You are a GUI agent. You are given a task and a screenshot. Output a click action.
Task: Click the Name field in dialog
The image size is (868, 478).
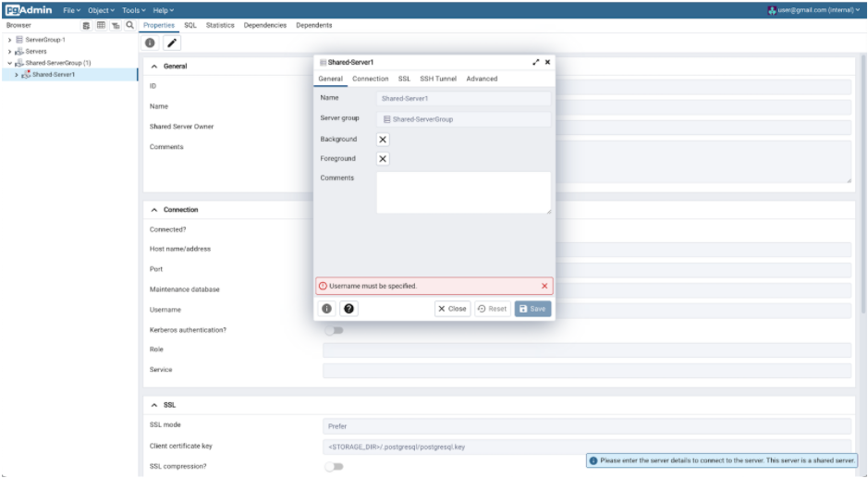tap(464, 99)
